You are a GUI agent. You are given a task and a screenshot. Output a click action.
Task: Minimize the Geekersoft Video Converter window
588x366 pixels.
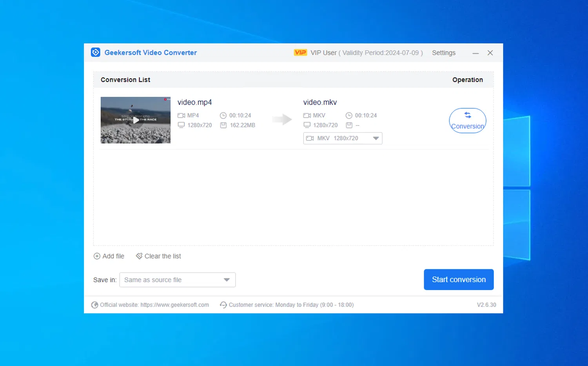coord(475,53)
